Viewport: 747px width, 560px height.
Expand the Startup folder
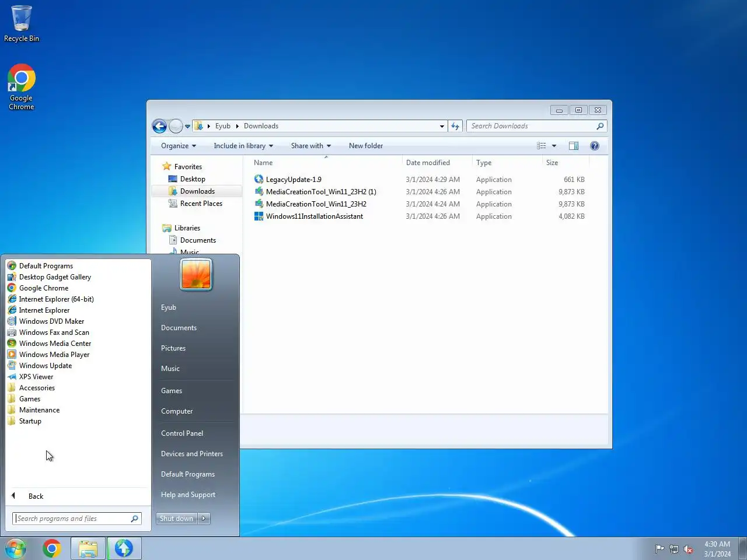[30, 421]
